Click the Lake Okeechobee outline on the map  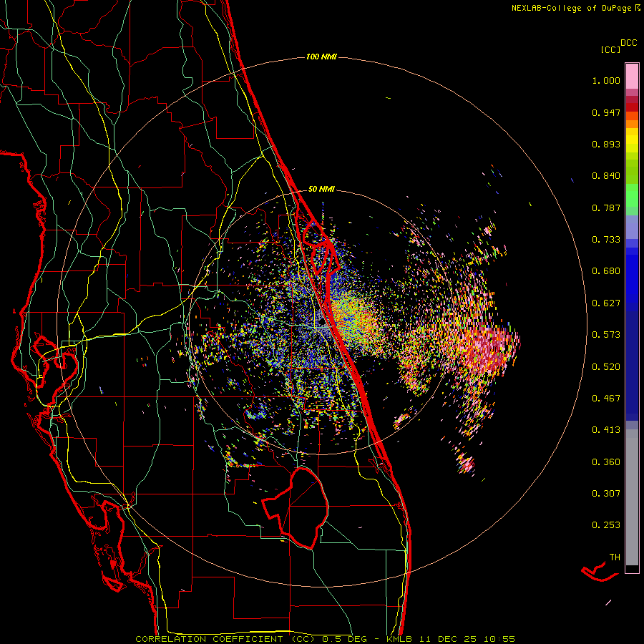(296, 507)
